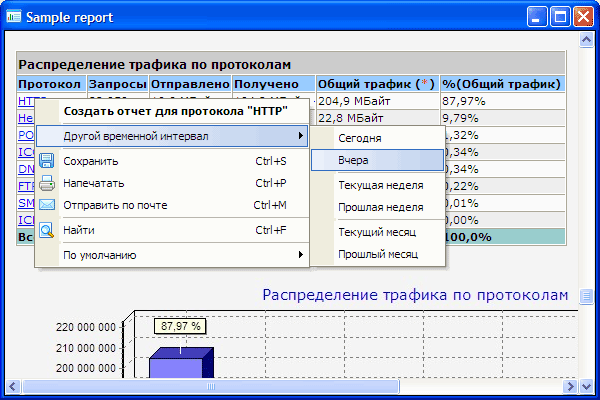Select Сегодня time interval

coord(377,138)
